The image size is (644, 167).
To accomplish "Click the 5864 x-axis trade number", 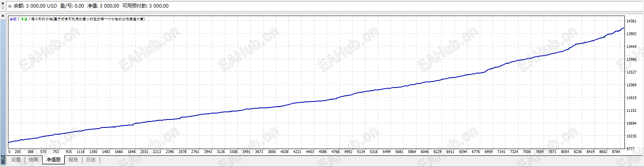I will click(412, 152).
